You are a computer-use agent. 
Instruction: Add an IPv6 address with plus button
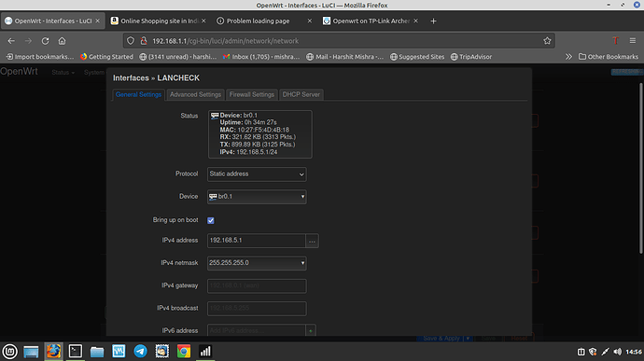pyautogui.click(x=311, y=330)
